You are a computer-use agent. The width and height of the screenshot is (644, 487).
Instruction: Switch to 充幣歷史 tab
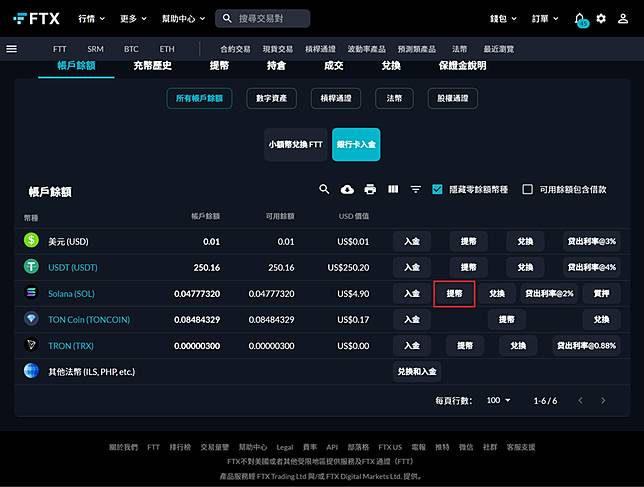tap(152, 66)
